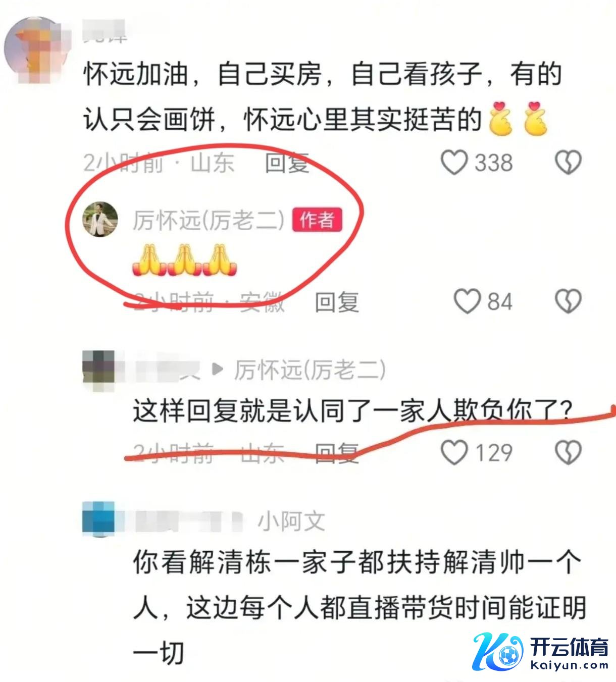Tap the reply arrow before 厉怀远(厉老二)
Viewport: 616px width, 682px height.
218,370
